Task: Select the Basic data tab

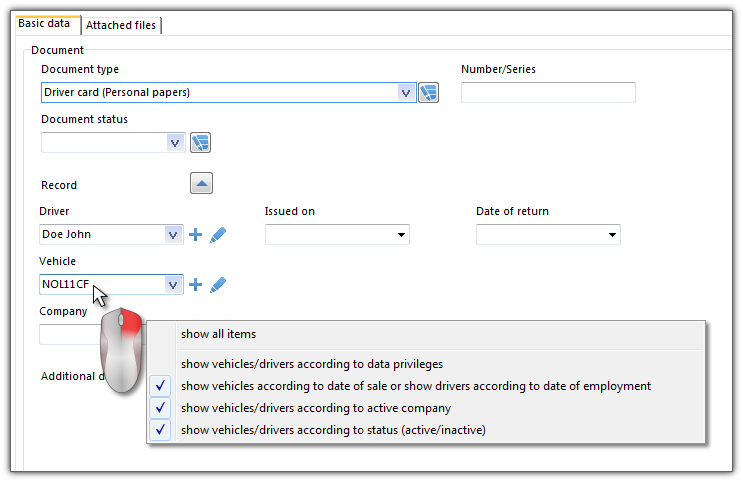Action: [44, 23]
